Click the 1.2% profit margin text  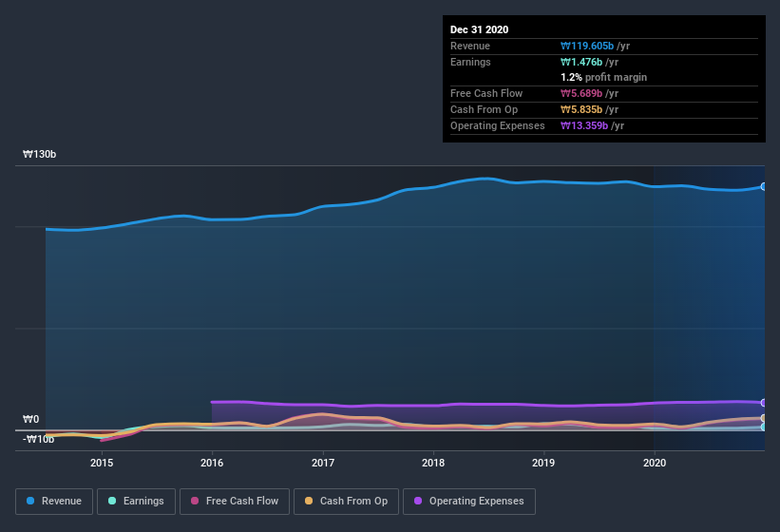[604, 77]
